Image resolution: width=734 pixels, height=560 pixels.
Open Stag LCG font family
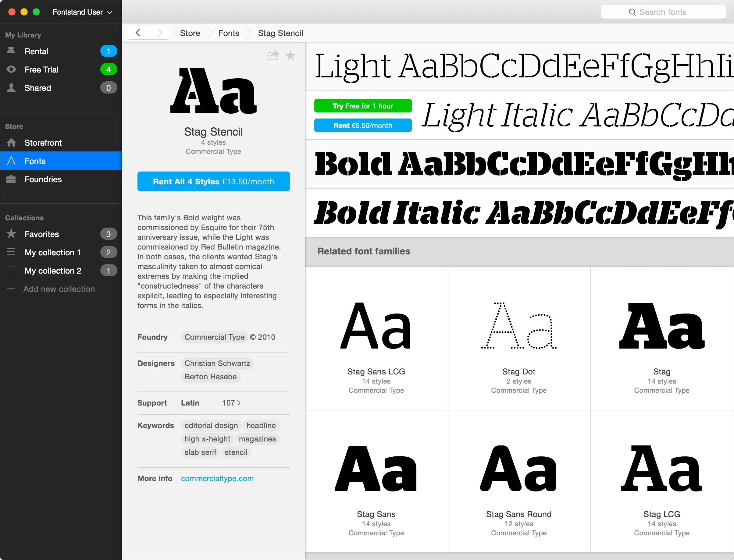click(x=662, y=481)
